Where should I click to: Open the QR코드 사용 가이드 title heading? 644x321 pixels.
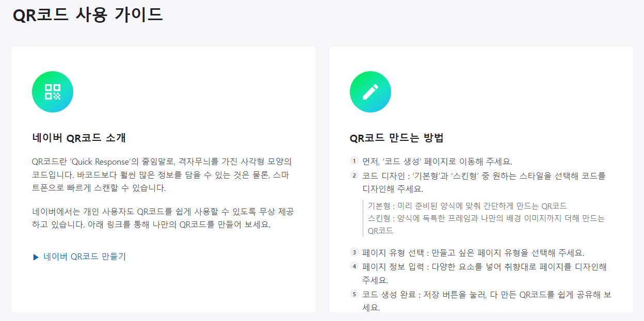[x=88, y=15]
